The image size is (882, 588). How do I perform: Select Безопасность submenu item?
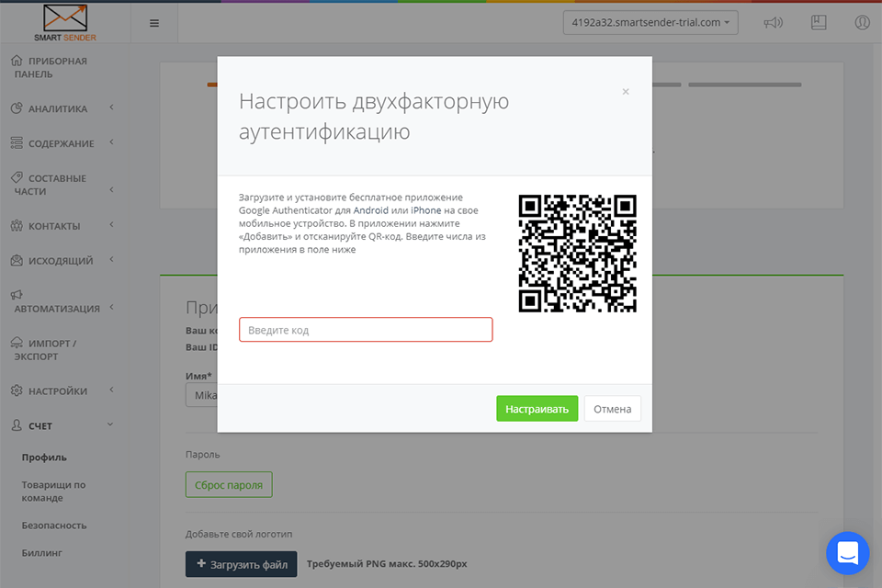coord(54,526)
